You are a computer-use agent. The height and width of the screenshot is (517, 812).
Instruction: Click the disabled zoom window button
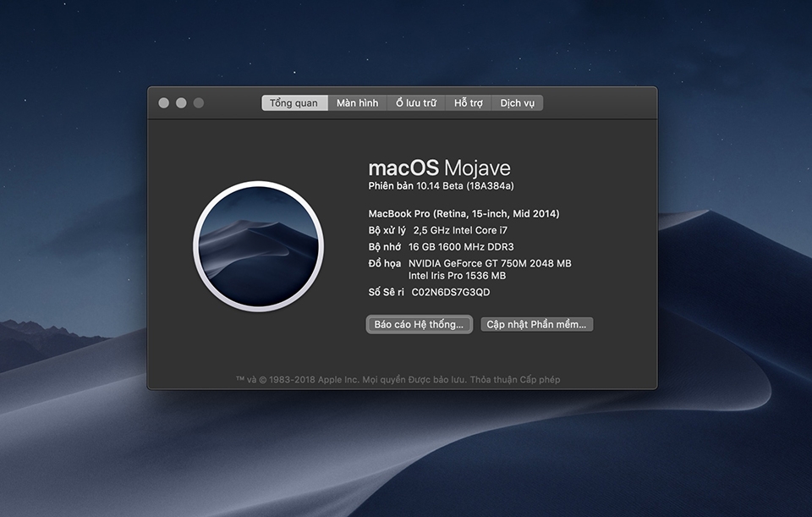point(198,103)
